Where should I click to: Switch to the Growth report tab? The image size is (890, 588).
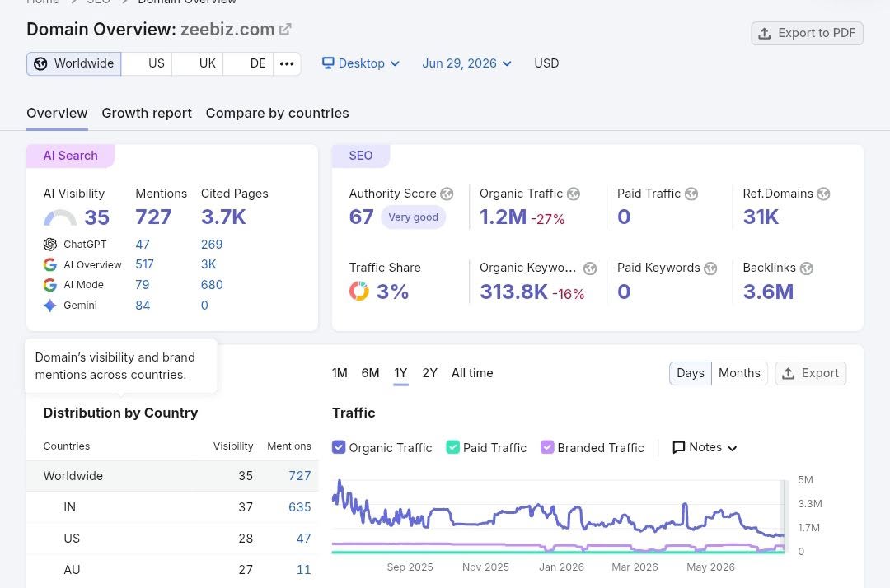147,114
